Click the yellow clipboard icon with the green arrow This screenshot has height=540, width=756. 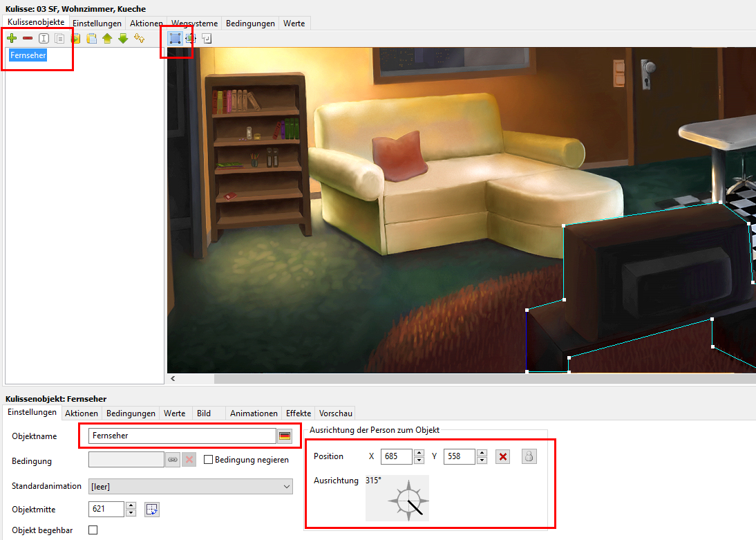(x=76, y=38)
